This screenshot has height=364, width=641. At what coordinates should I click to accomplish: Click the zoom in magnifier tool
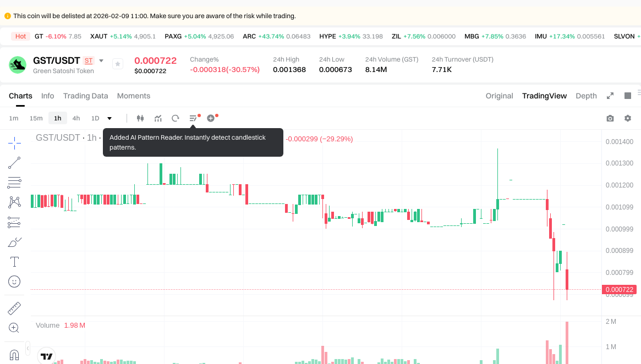[15, 328]
